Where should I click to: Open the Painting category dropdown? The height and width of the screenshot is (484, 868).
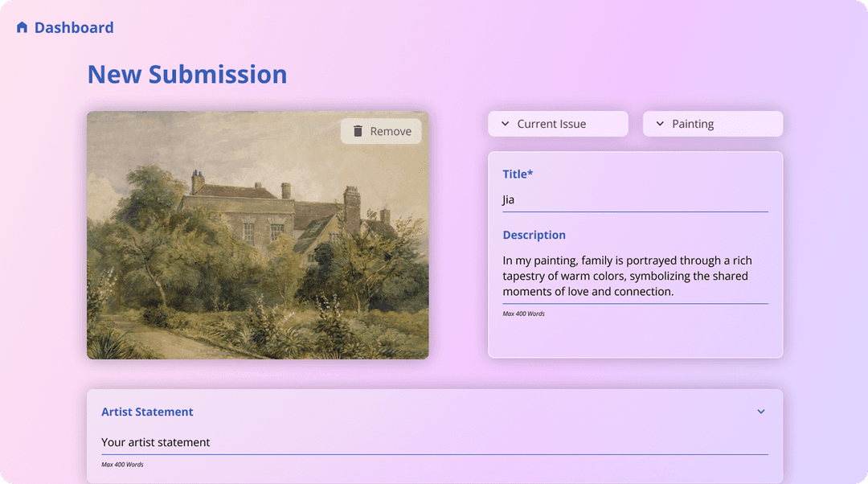[x=712, y=124]
